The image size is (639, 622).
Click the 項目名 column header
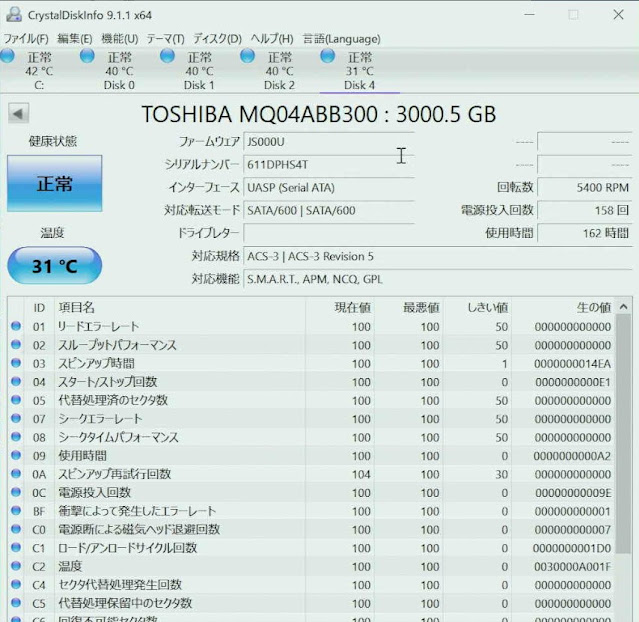point(77,307)
